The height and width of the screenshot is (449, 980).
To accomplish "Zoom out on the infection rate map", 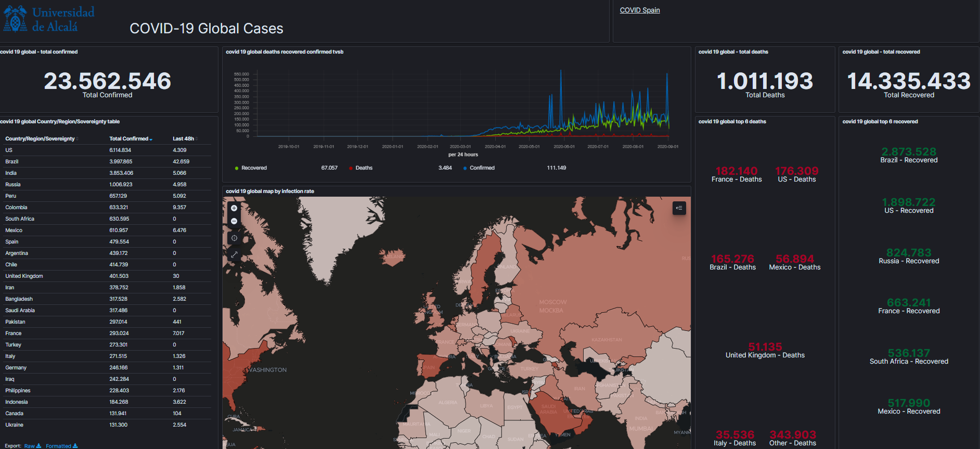I will pyautogui.click(x=234, y=221).
